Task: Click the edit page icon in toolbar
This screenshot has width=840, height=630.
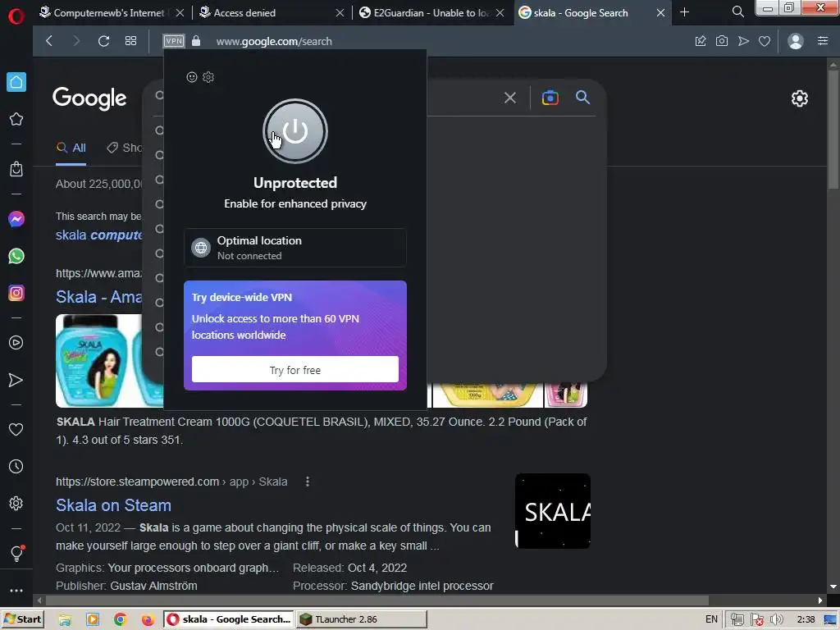Action: pyautogui.click(x=701, y=41)
